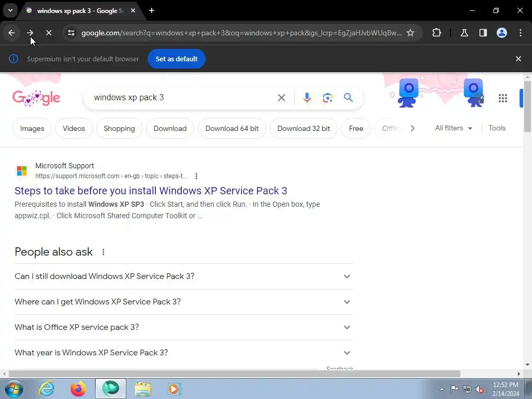Click the horizontal scrollbar thumb

pyautogui.click(x=234, y=374)
